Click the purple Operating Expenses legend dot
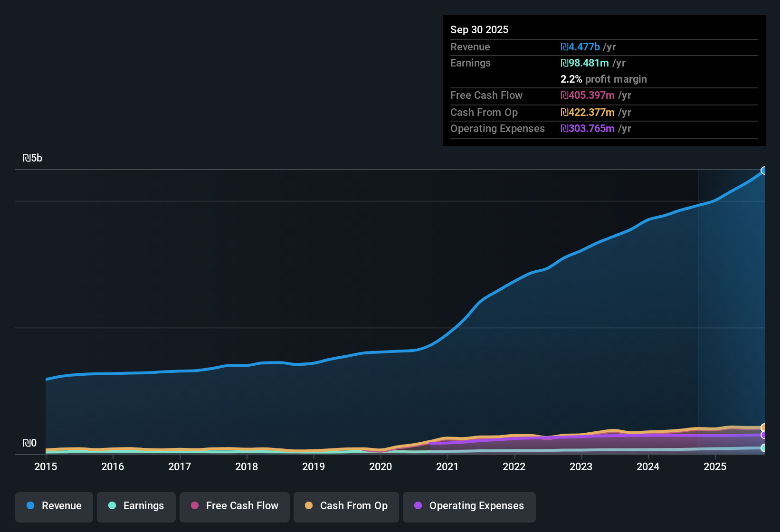Image resolution: width=780 pixels, height=532 pixels. coord(418,506)
